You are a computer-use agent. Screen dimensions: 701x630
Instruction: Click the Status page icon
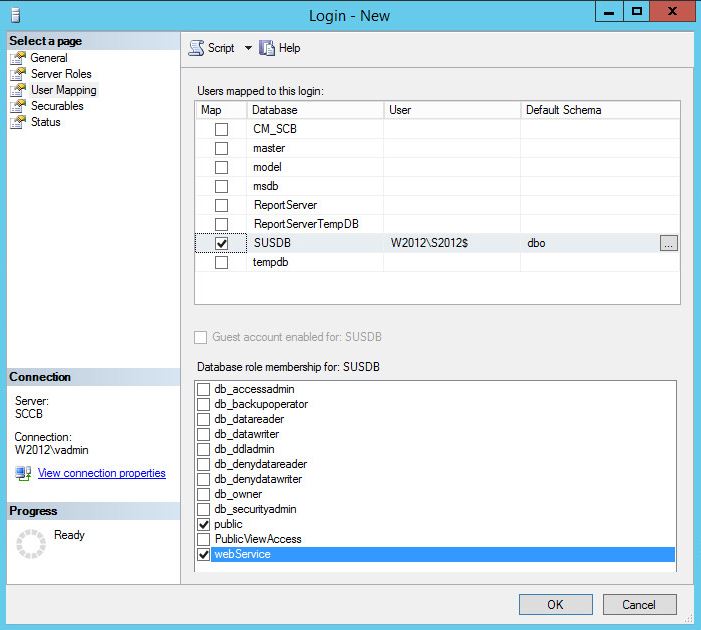click(x=18, y=122)
